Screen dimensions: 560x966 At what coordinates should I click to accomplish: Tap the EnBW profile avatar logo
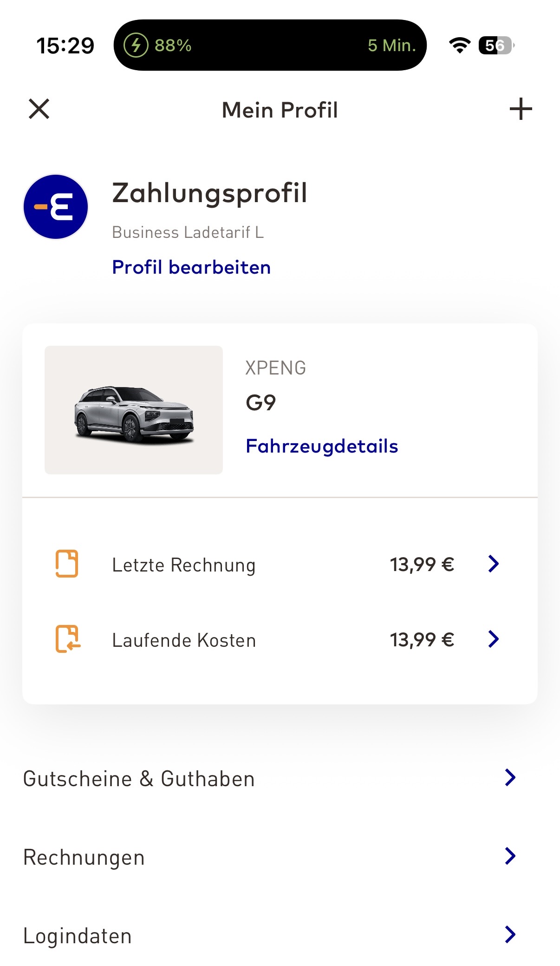click(x=56, y=207)
